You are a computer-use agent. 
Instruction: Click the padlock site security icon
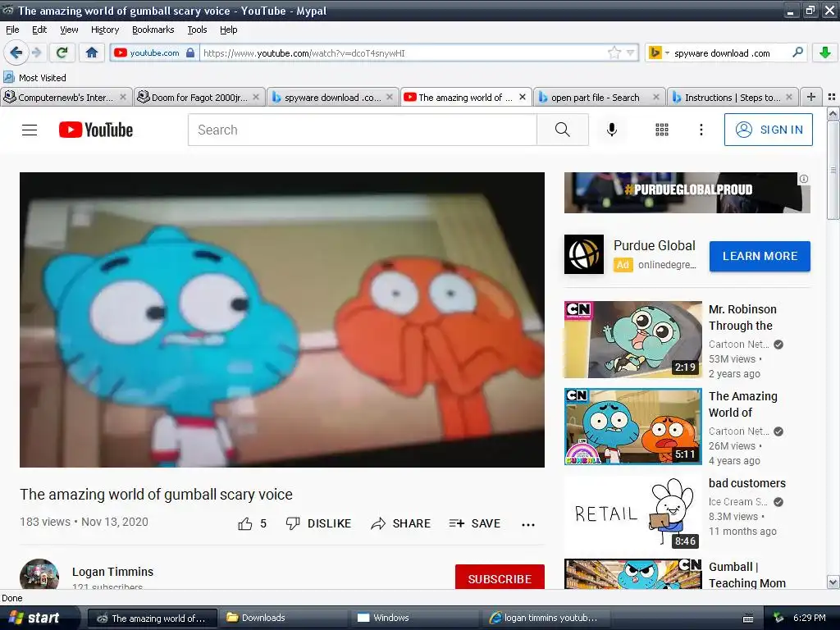(x=190, y=52)
